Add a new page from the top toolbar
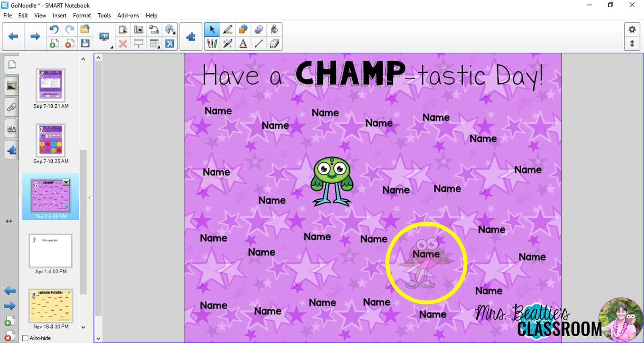The height and width of the screenshot is (343, 644). 54,43
